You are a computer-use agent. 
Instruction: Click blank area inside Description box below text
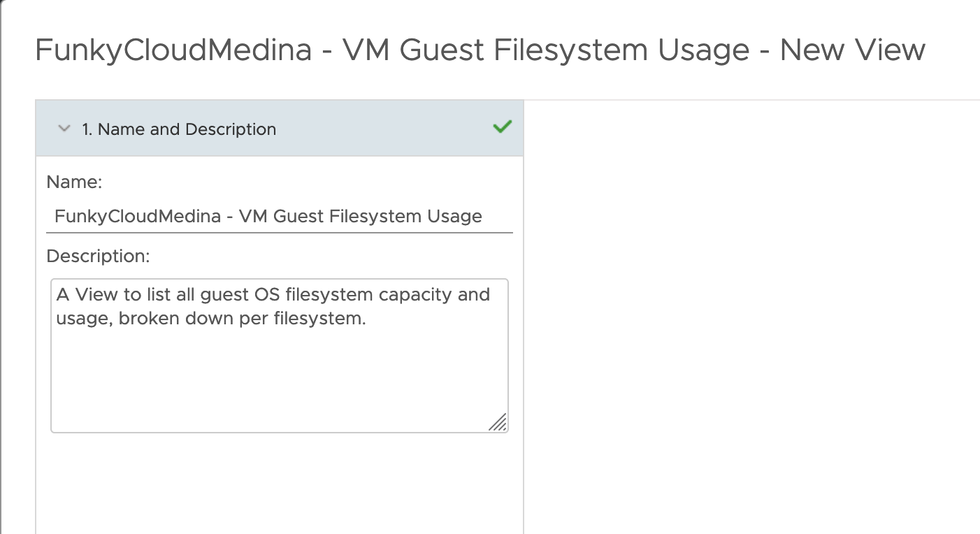tap(280, 381)
